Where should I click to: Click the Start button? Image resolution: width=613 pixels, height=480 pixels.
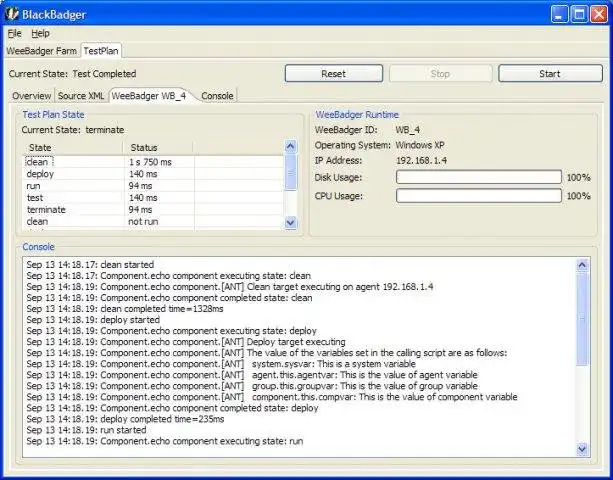coord(550,73)
